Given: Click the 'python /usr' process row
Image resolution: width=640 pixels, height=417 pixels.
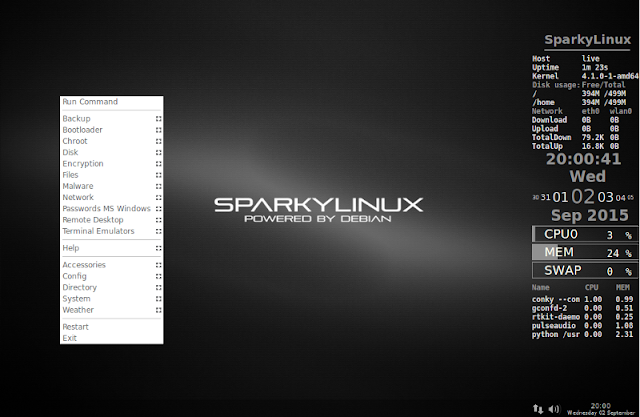Looking at the screenshot, I should click(582, 334).
